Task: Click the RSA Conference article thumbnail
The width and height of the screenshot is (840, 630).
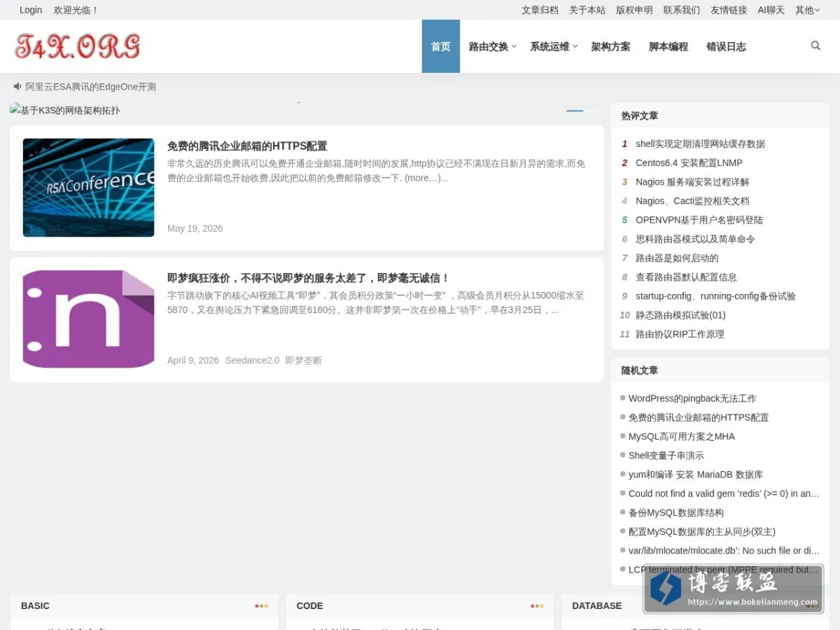Action: pos(88,188)
